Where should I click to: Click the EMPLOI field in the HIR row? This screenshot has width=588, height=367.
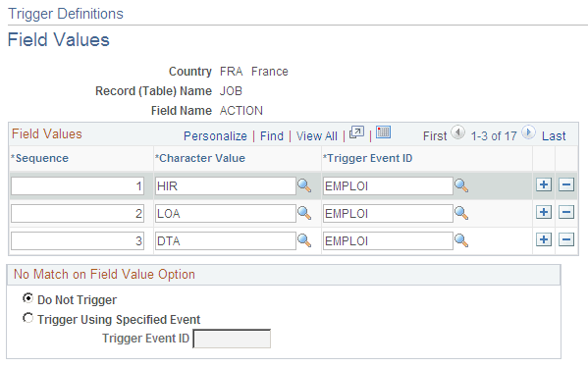coord(388,185)
